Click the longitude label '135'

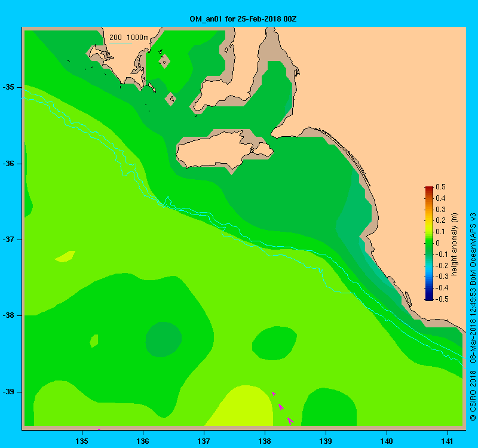(x=82, y=441)
